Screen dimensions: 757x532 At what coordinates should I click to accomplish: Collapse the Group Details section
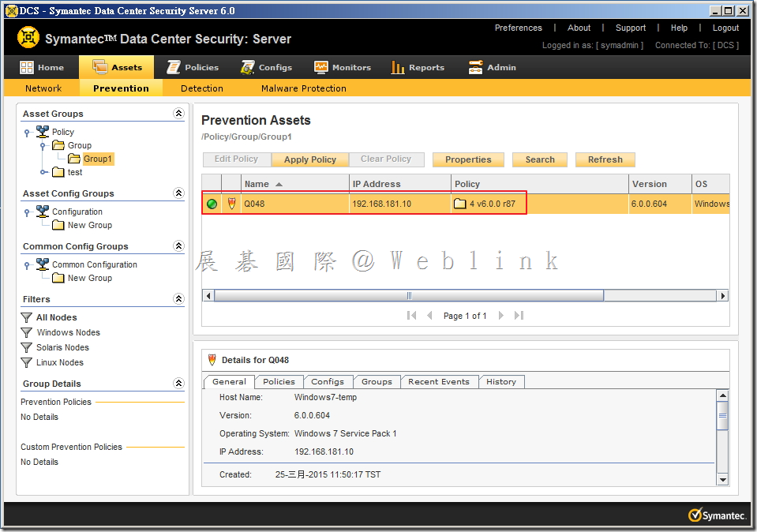pyautogui.click(x=178, y=384)
